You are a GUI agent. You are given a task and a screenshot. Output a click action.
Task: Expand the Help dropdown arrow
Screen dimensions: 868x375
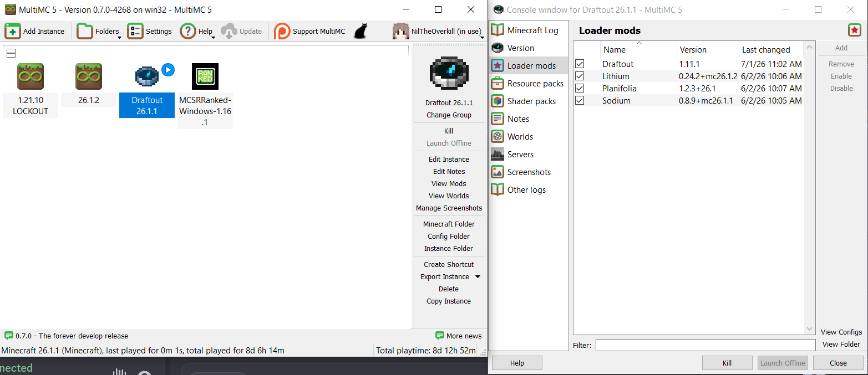click(214, 38)
